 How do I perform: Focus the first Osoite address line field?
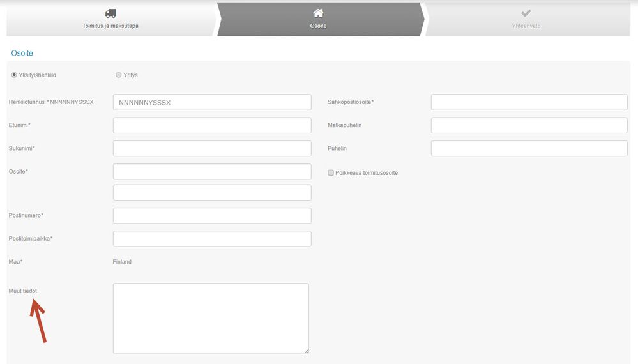point(212,172)
